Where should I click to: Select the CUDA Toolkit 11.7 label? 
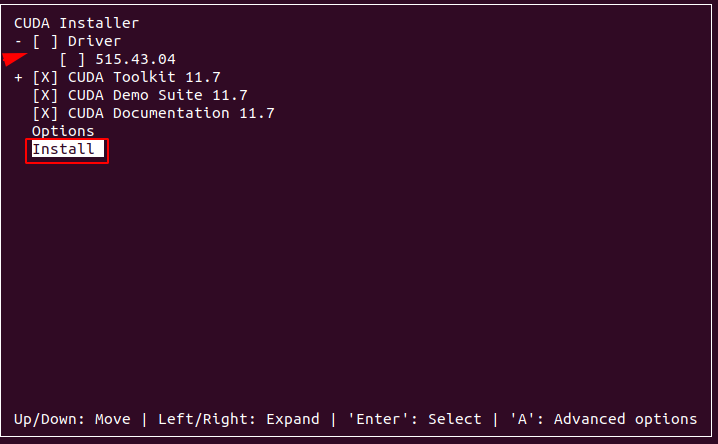[x=144, y=77]
